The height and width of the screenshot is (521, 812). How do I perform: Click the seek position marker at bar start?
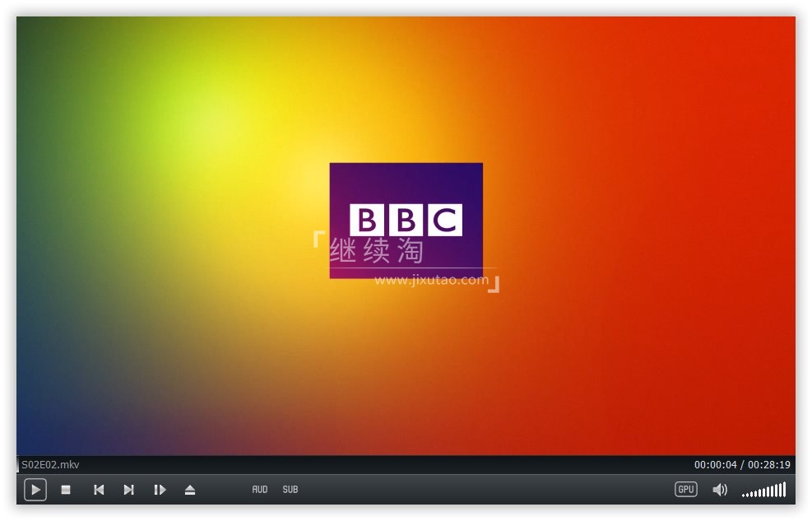(18, 464)
